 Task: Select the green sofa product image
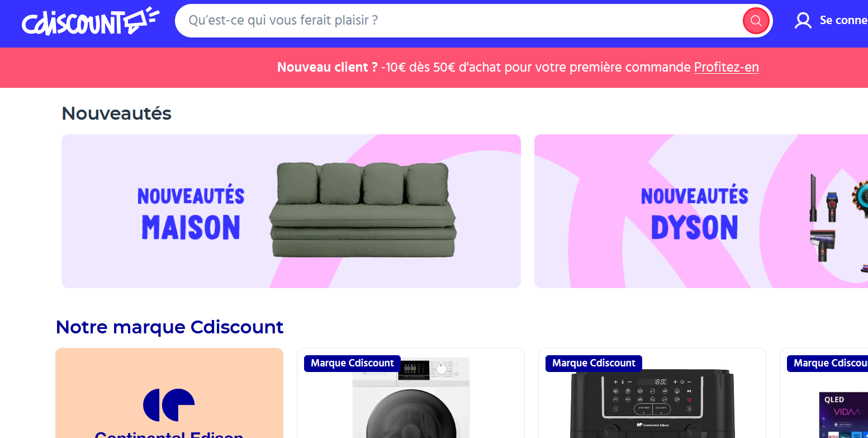[x=362, y=210]
